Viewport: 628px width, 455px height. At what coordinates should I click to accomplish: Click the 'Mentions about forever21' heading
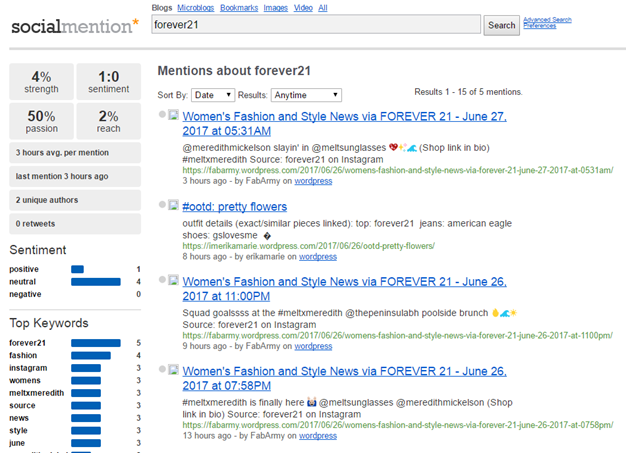[234, 71]
